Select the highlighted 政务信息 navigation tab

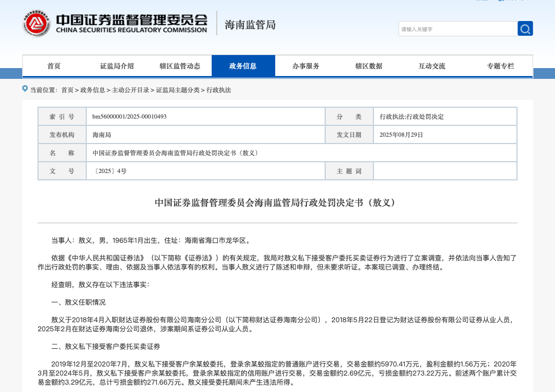(x=243, y=66)
